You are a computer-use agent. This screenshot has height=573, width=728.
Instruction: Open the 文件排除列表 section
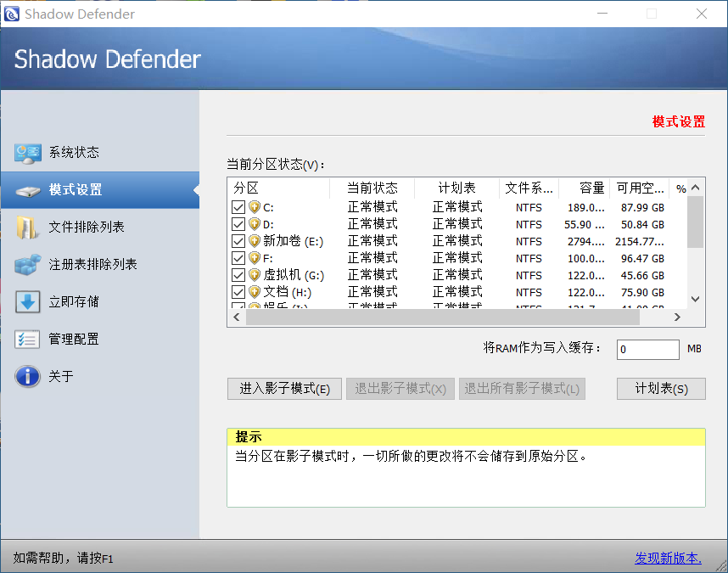point(100,227)
